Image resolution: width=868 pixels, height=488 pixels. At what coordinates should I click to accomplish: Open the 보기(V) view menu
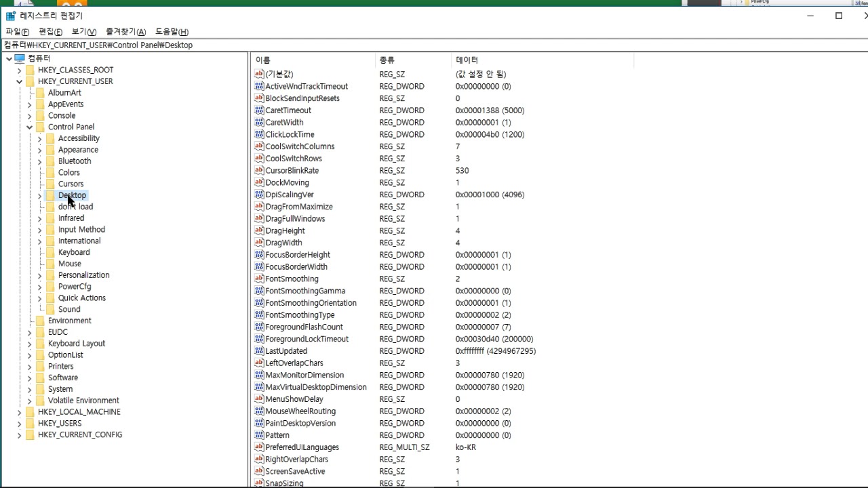[84, 32]
